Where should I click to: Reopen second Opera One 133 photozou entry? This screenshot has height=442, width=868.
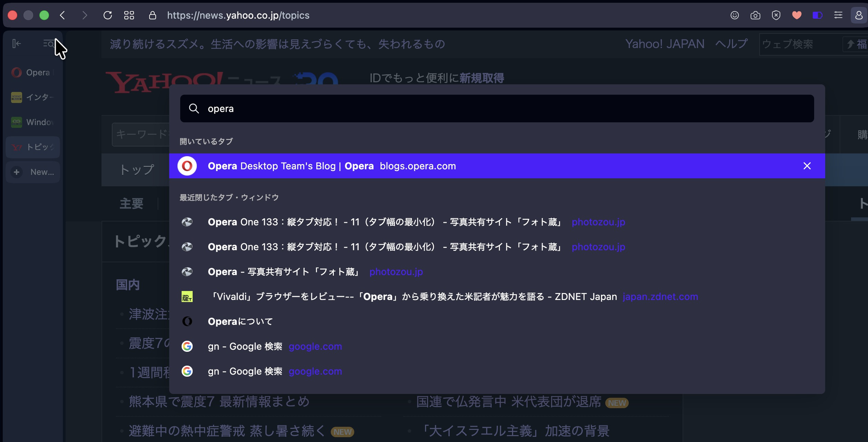tap(497, 247)
